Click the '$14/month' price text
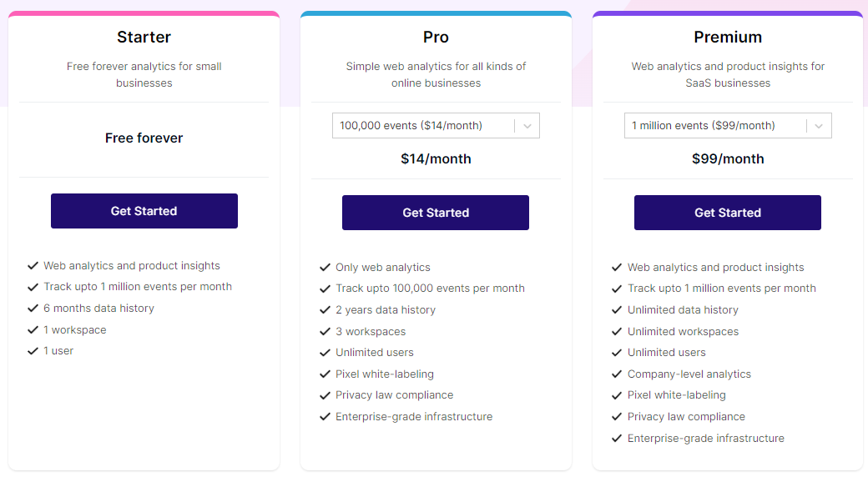Viewport: 868px width, 477px height. [436, 158]
